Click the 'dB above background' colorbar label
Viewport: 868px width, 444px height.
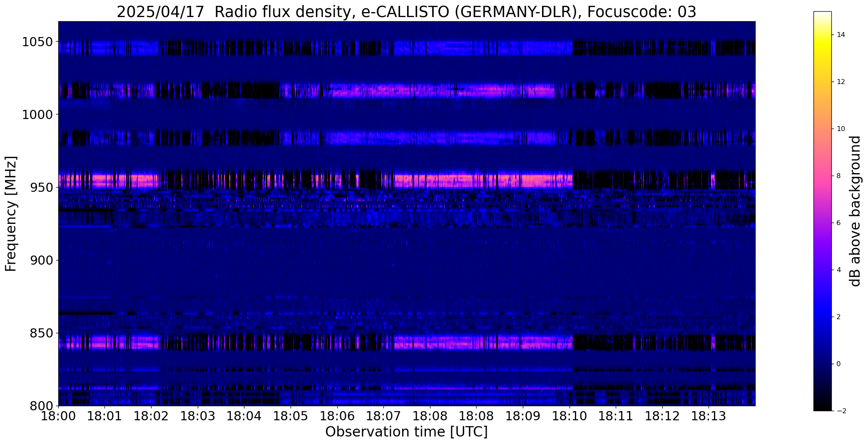coord(855,211)
